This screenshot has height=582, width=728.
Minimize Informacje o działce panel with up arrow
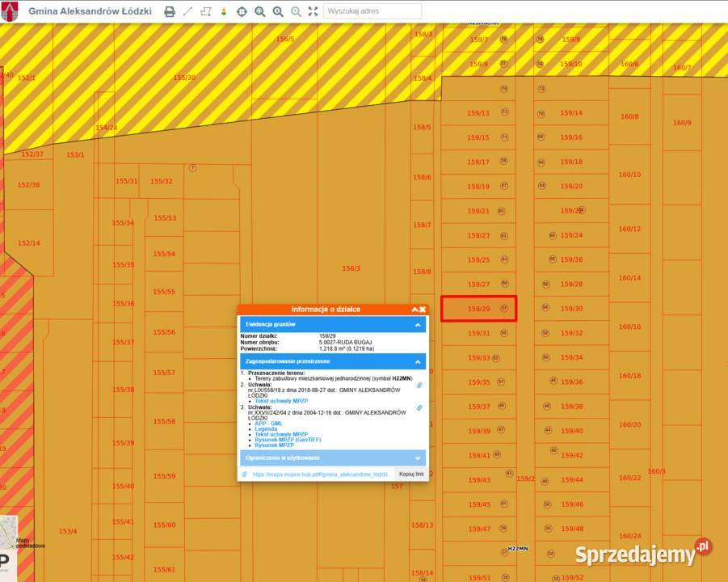(x=414, y=310)
